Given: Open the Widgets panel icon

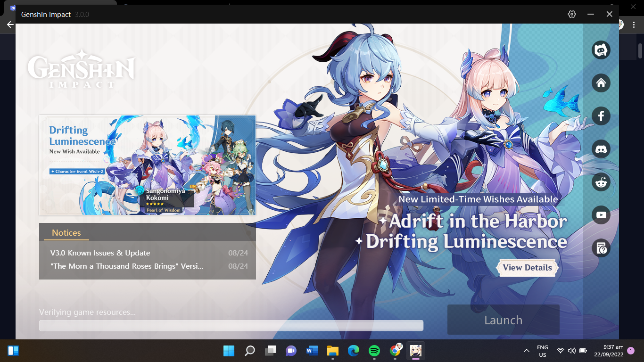Looking at the screenshot, I should pos(13,351).
